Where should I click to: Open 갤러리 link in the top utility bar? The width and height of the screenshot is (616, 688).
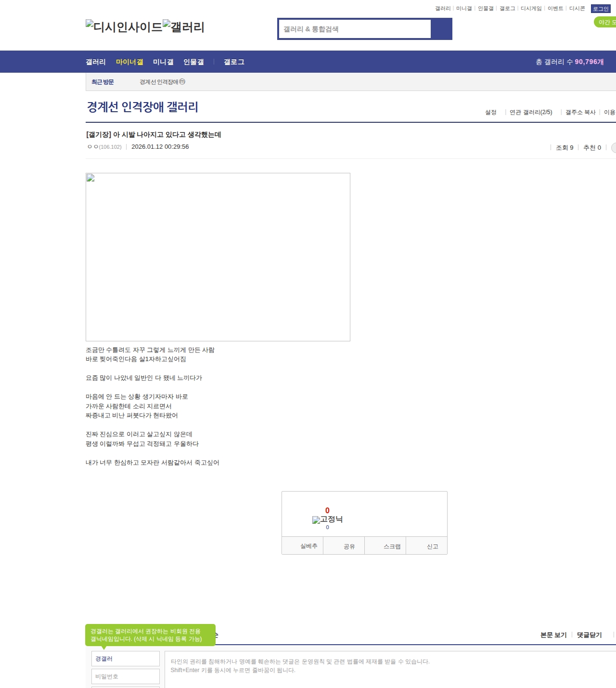click(442, 9)
